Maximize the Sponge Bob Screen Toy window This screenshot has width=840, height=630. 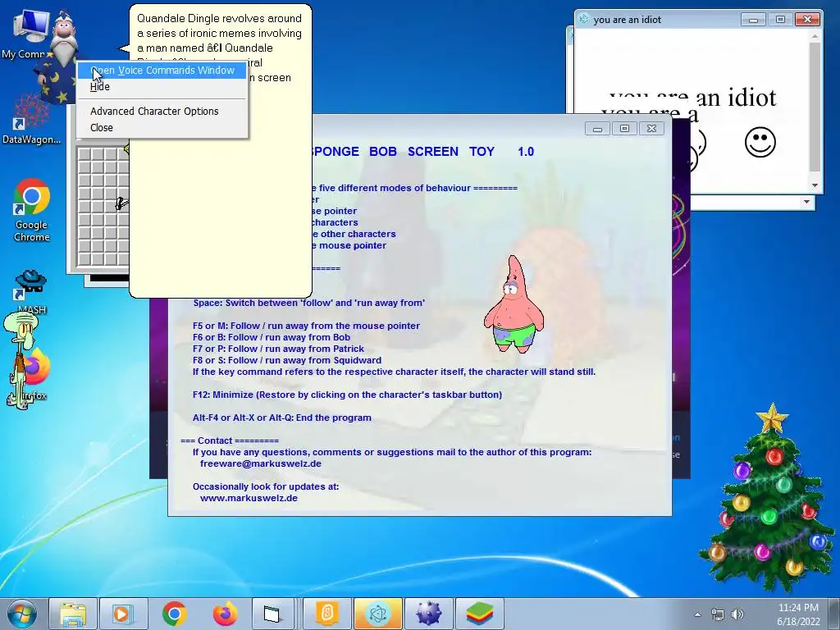click(624, 129)
